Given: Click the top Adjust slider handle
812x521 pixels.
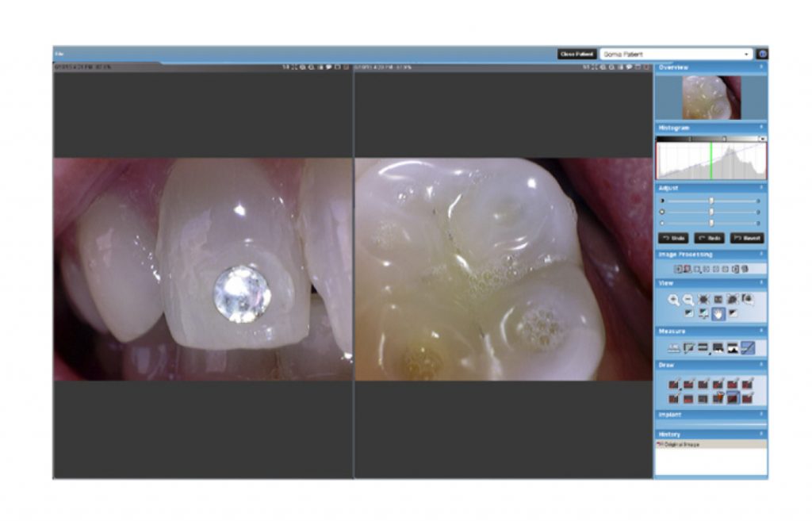Looking at the screenshot, I should coord(711,201).
